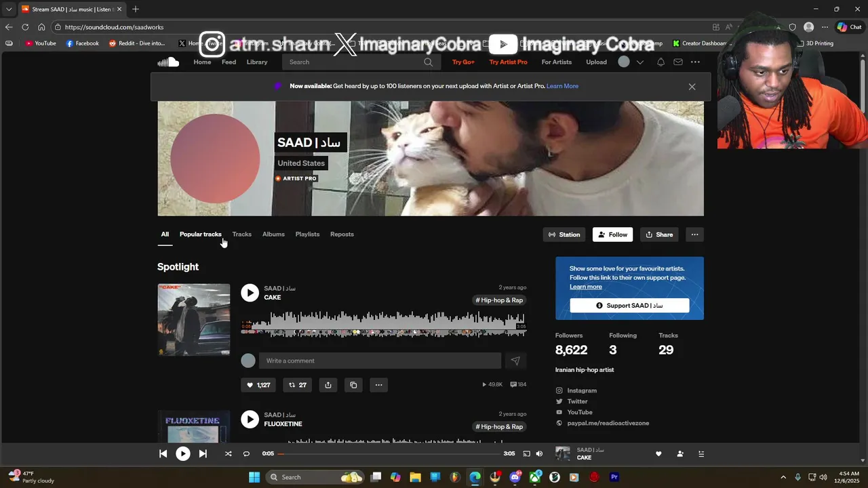
Task: Open the CAKE cover artwork
Action: coord(194,320)
